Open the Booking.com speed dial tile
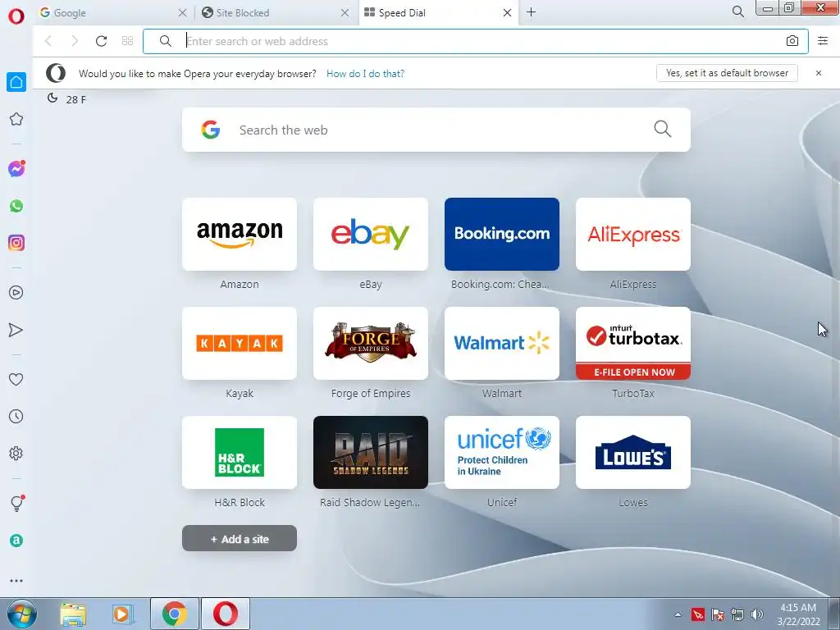840x630 pixels. [502, 234]
